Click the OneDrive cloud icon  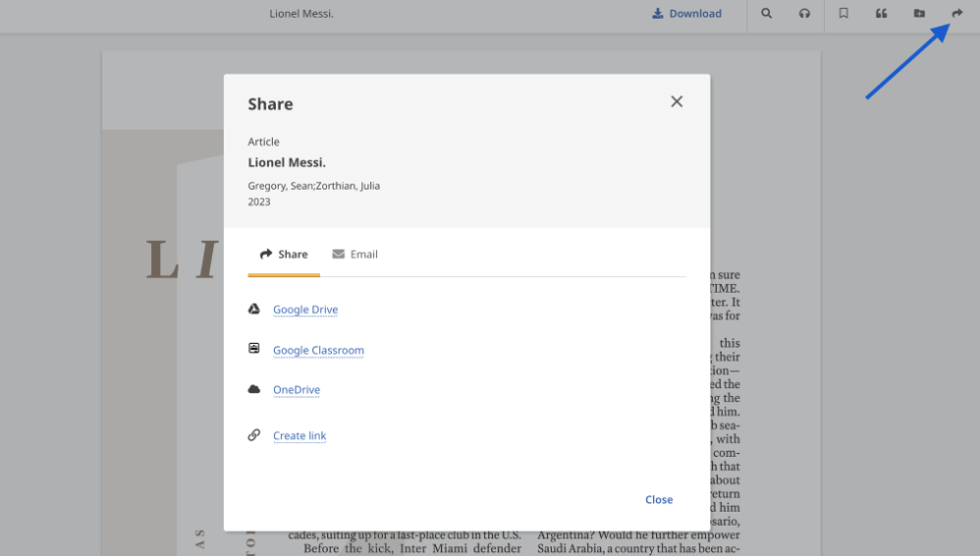[x=253, y=389]
